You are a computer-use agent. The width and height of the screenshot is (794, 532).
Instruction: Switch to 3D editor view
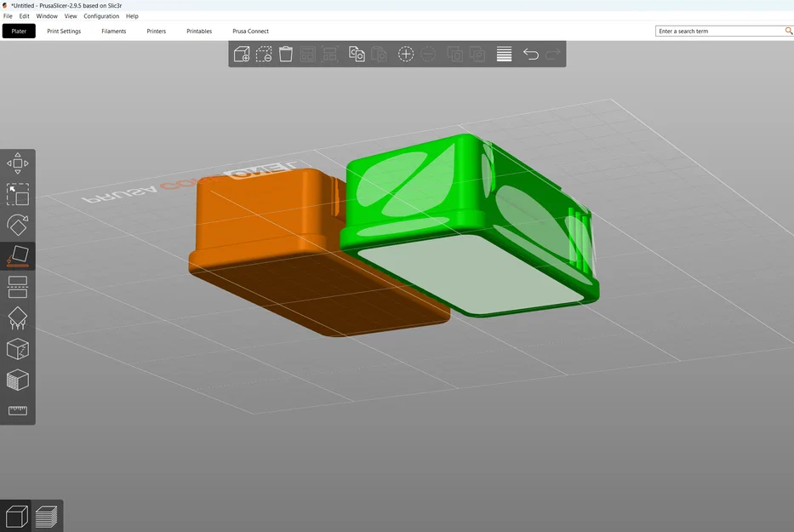(16, 517)
